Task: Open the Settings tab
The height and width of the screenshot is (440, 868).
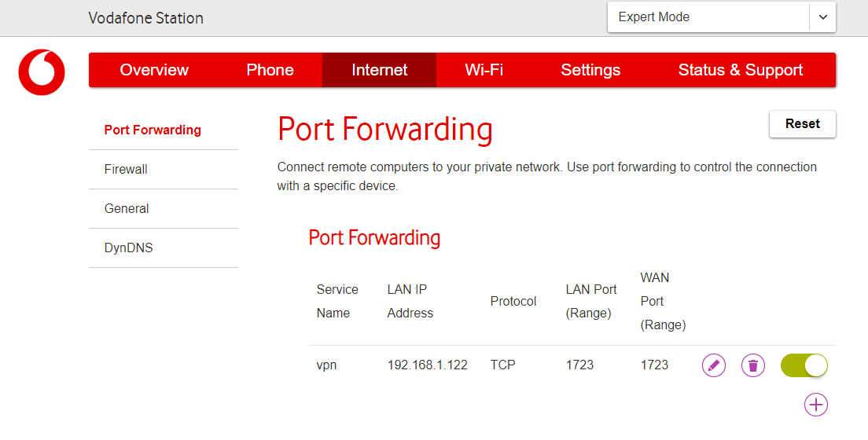Action: pyautogui.click(x=590, y=70)
